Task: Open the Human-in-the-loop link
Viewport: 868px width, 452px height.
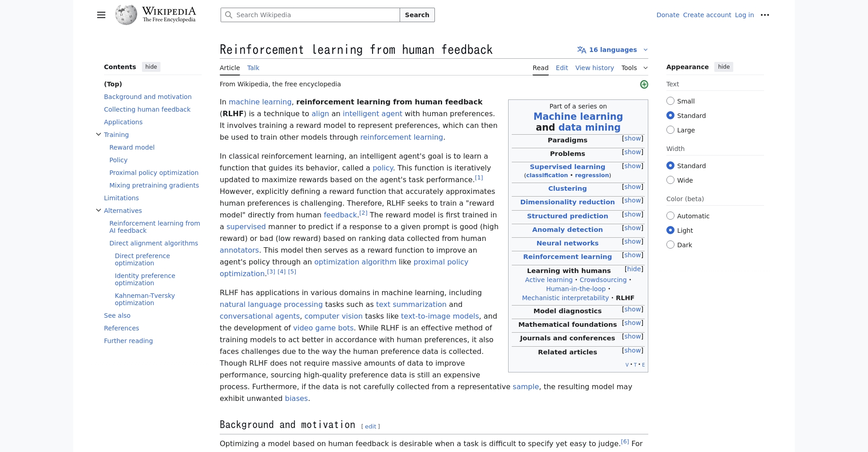Action: tap(576, 289)
